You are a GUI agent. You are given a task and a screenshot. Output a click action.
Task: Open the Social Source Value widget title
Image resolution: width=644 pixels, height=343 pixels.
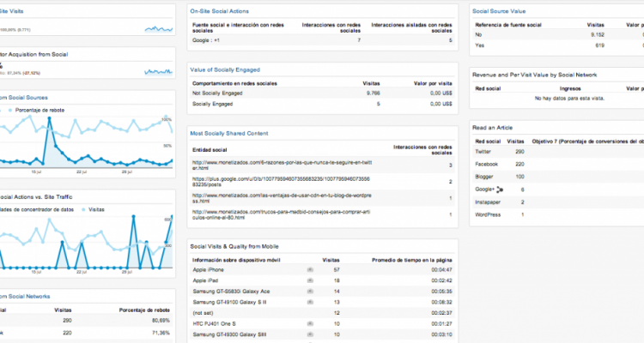[499, 11]
